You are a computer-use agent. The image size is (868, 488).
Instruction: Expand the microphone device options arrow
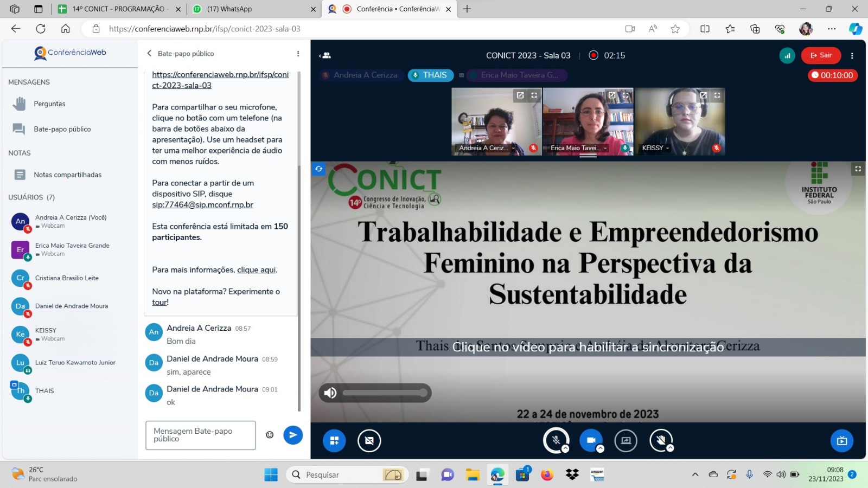[565, 449]
